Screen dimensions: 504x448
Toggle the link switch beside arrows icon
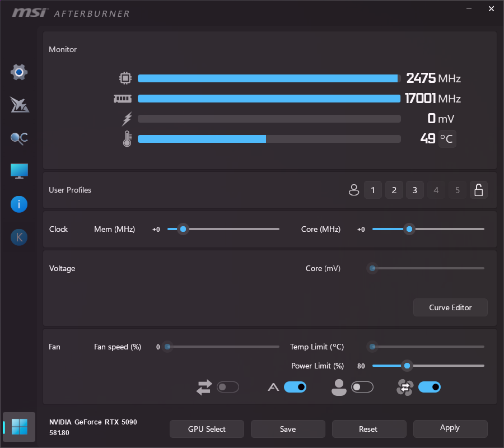228,387
